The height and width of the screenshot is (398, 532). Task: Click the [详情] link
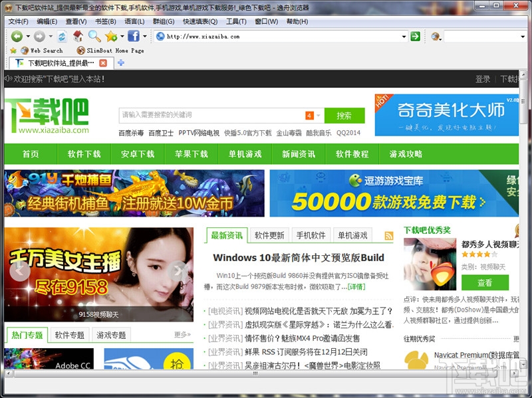pyautogui.click(x=356, y=287)
